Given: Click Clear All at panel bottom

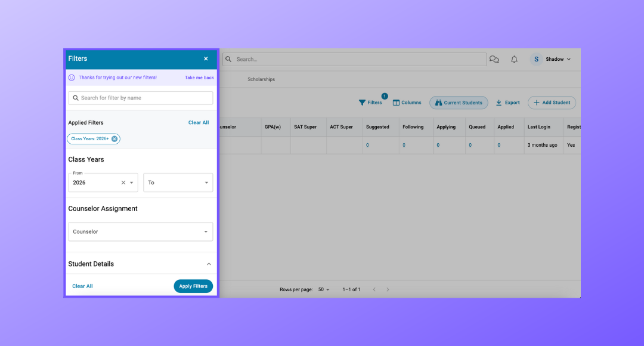Looking at the screenshot, I should click(82, 286).
